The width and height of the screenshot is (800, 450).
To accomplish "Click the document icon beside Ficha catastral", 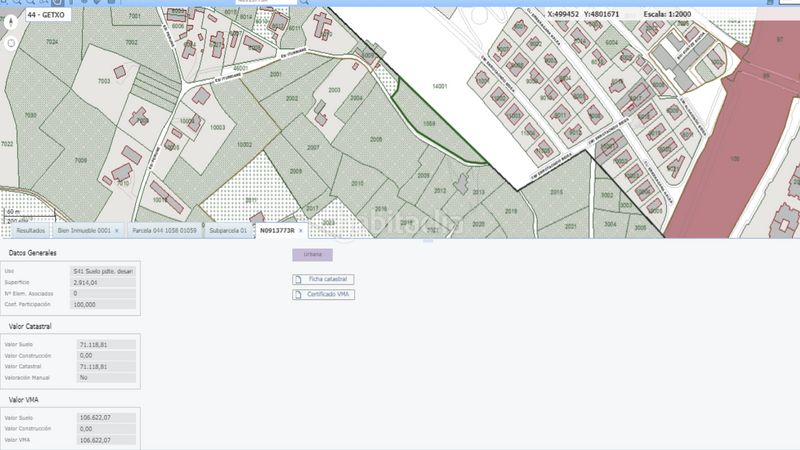I will [298, 279].
